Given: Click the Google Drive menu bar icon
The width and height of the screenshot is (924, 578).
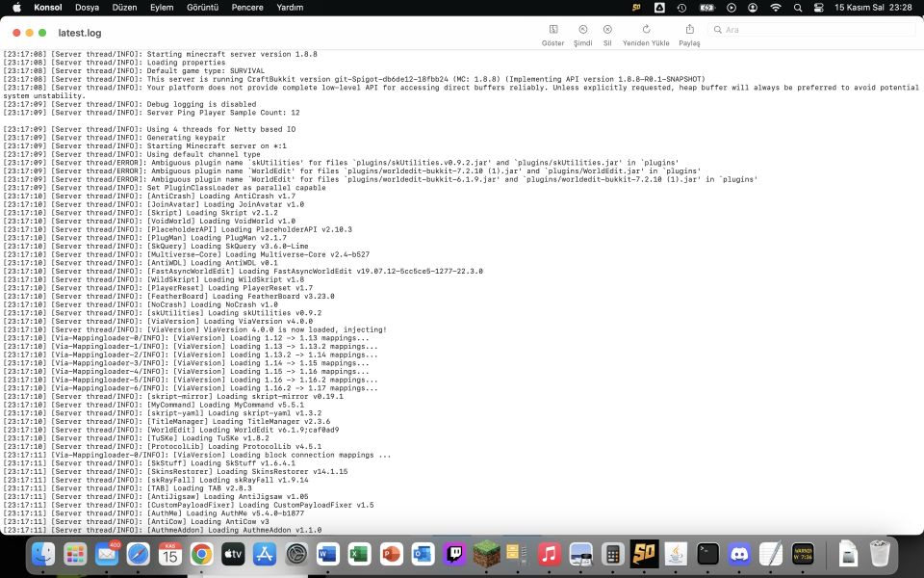Looking at the screenshot, I should coord(659,8).
